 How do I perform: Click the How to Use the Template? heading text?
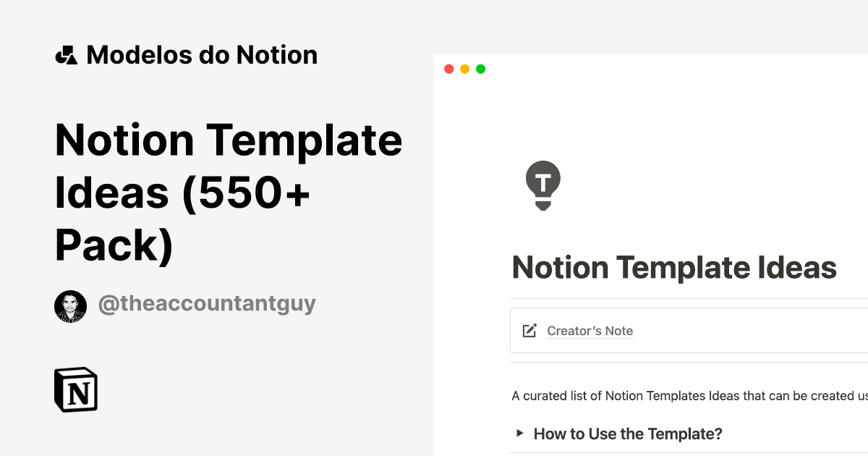628,434
